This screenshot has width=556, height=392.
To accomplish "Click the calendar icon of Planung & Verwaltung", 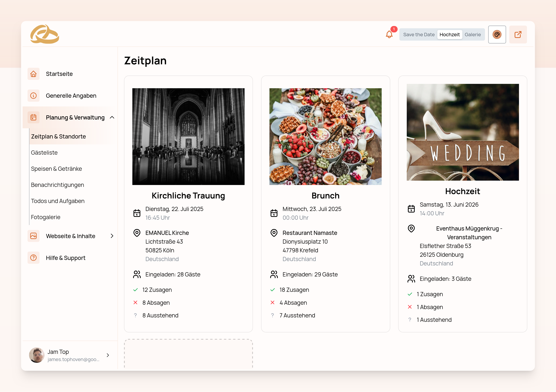I will click(x=33, y=117).
